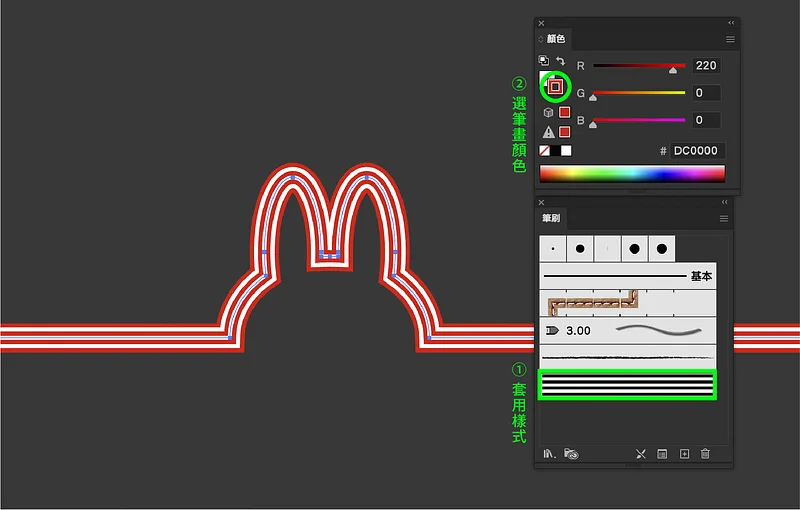Click the R value field showing 220

(707, 65)
